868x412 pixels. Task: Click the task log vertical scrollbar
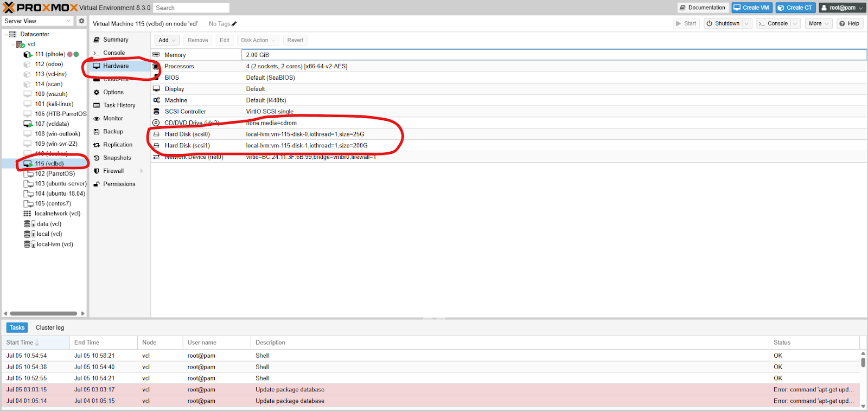click(x=863, y=362)
